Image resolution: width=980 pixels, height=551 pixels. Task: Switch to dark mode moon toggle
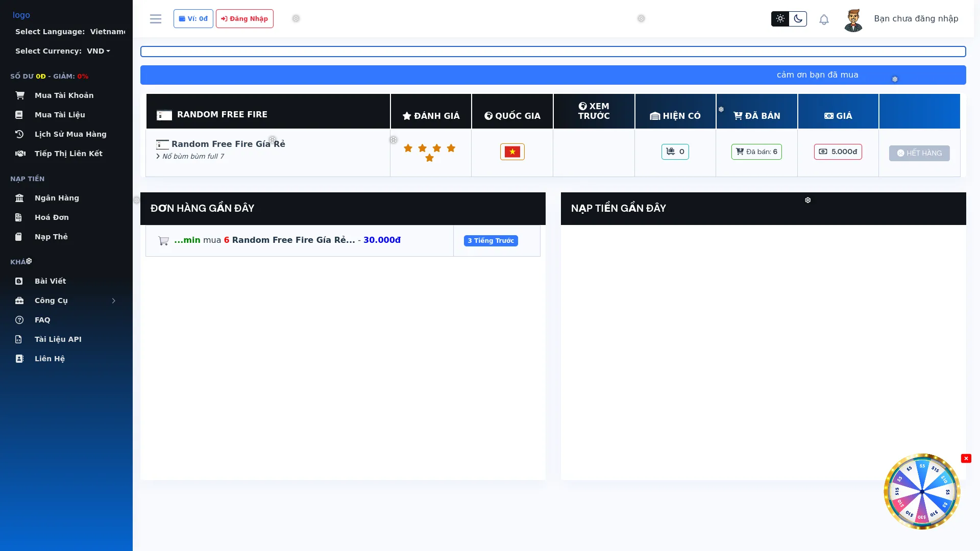[x=798, y=19]
